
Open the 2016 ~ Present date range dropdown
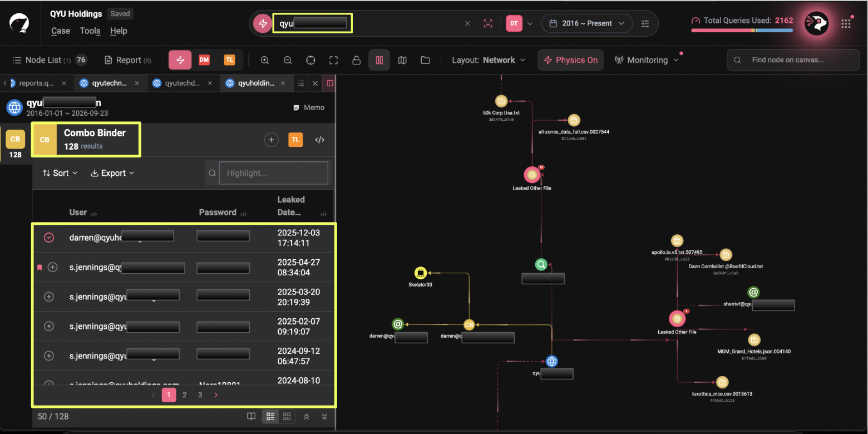pyautogui.click(x=587, y=23)
